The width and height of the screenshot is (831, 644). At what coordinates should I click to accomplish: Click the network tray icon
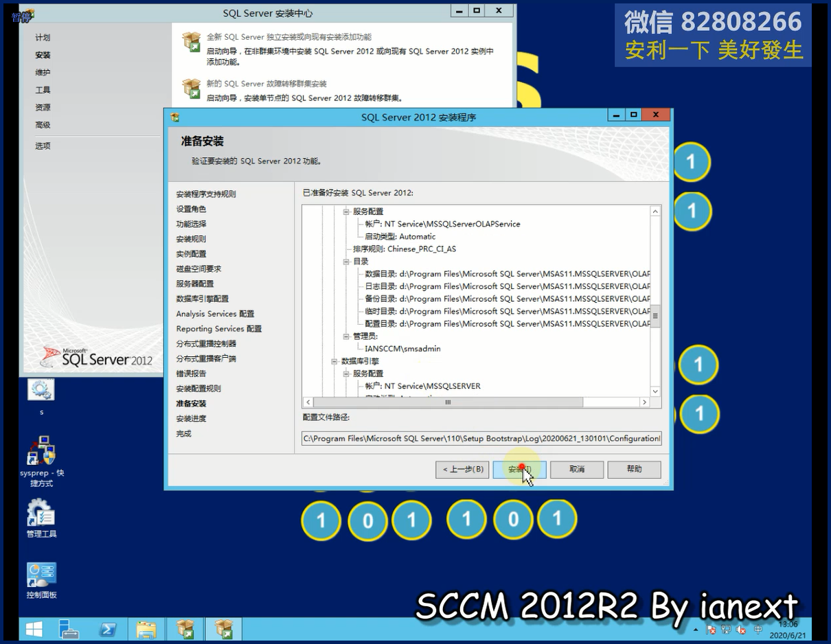click(726, 630)
